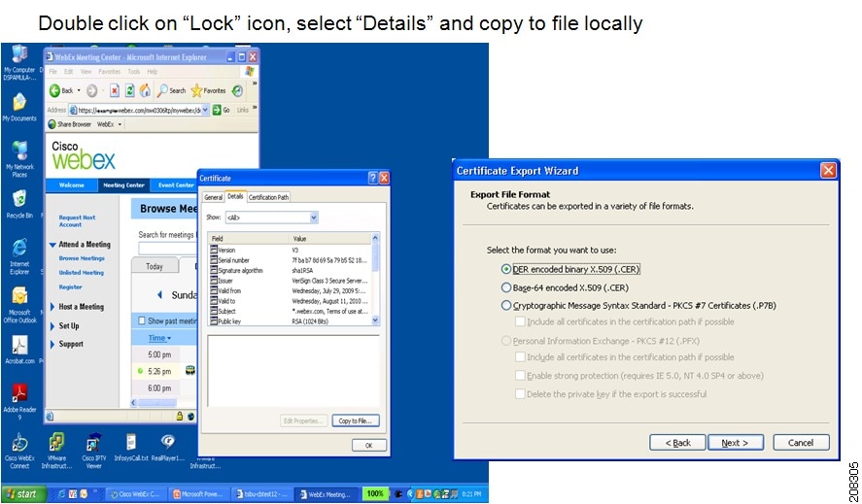Click the Lock icon in IE status bar

point(179,416)
